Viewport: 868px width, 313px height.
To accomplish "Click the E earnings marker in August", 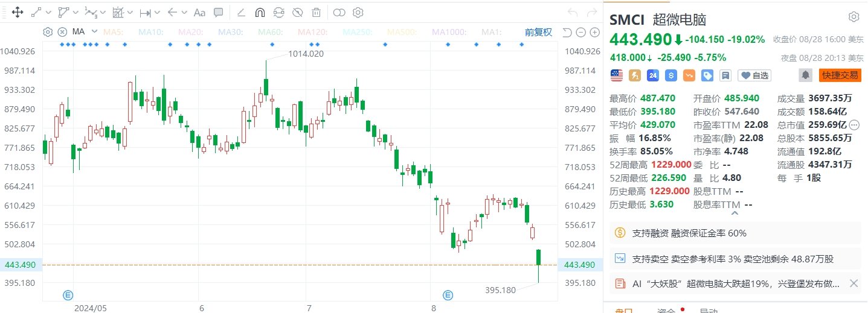I will click(x=448, y=295).
